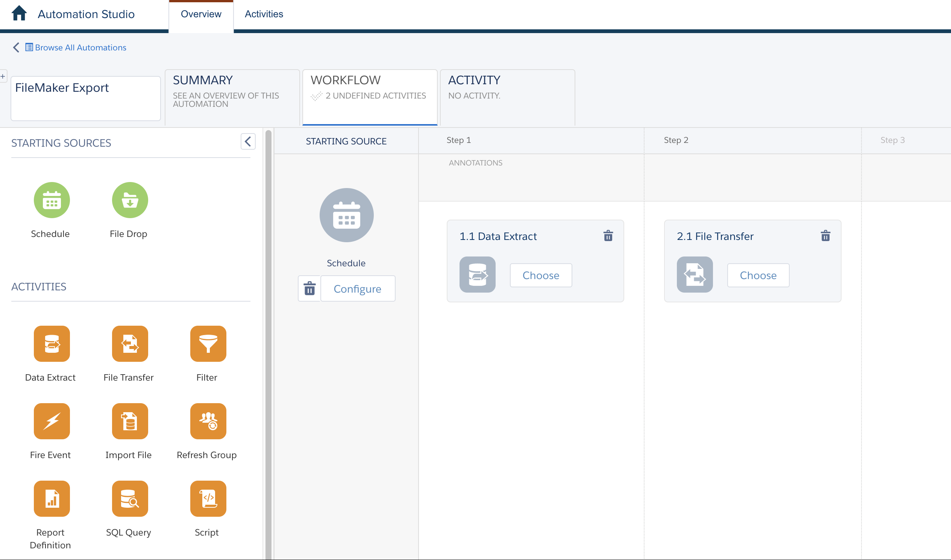Click the Filter activity icon
The image size is (951, 560).
click(206, 344)
